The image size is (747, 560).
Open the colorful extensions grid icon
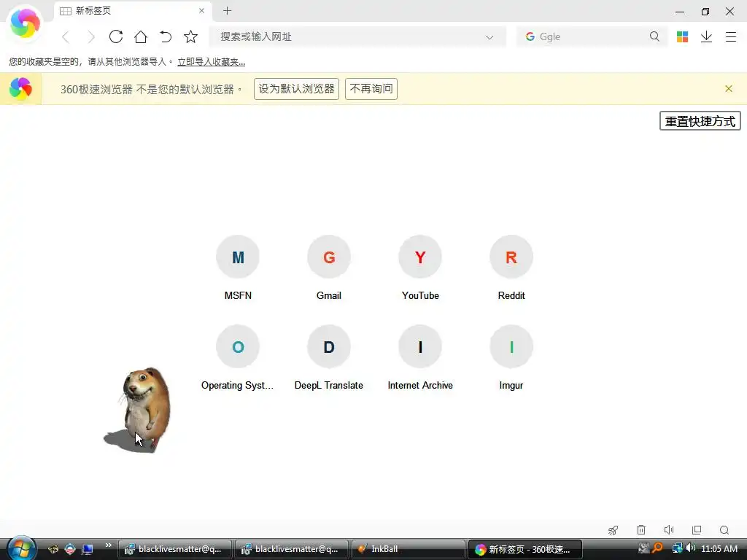pyautogui.click(x=682, y=36)
